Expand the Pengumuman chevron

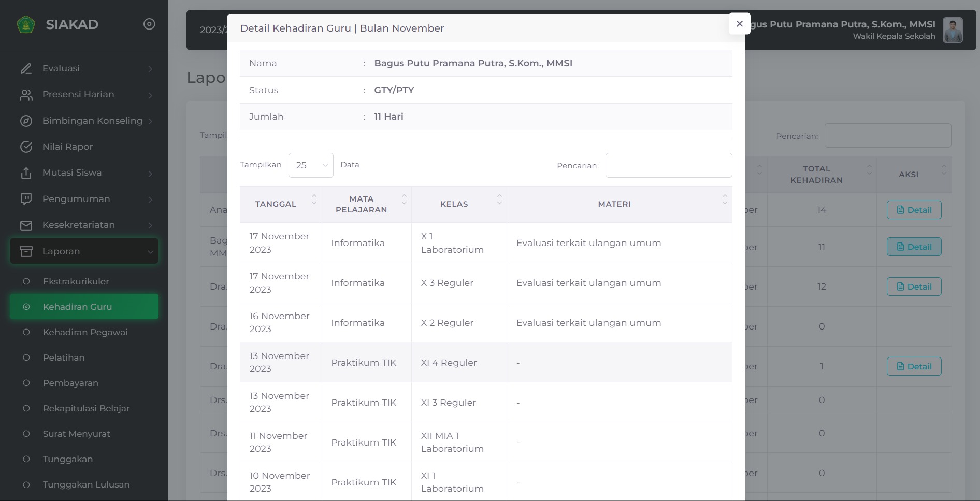(150, 199)
